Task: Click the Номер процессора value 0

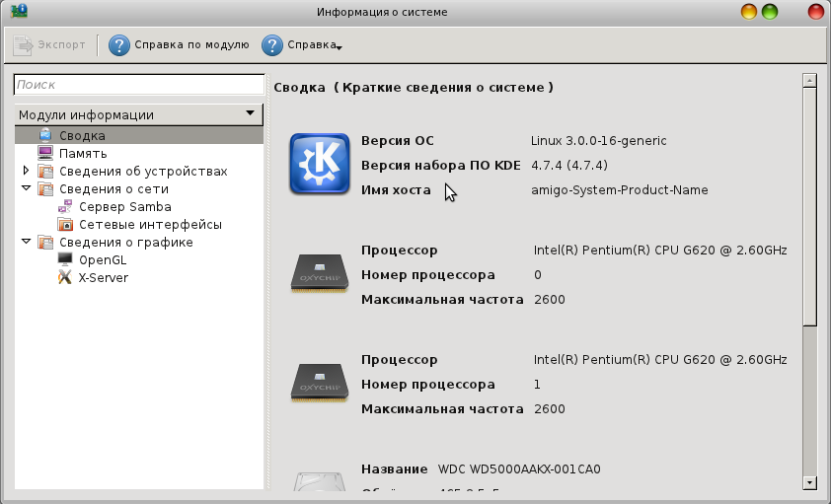Action: pos(538,275)
